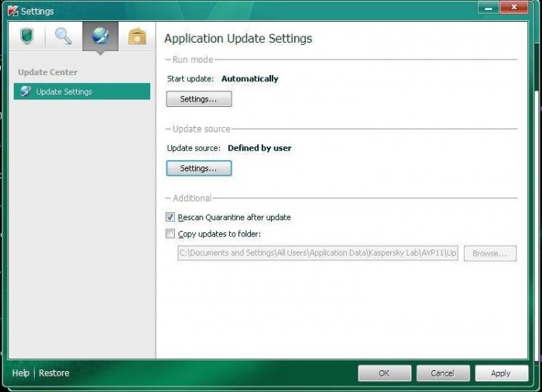Click the 'Application Update Settings' heading
The height and width of the screenshot is (392, 542).
pos(238,39)
